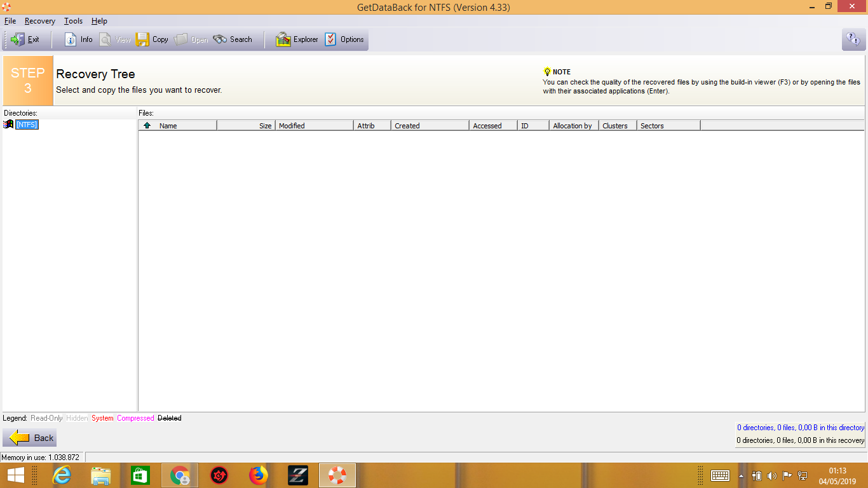Open the Options toolbar button
The height and width of the screenshot is (488, 868).
(x=344, y=39)
